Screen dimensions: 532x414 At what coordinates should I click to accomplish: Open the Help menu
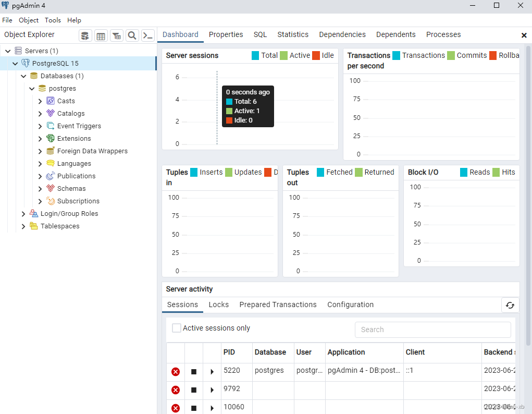click(x=74, y=20)
